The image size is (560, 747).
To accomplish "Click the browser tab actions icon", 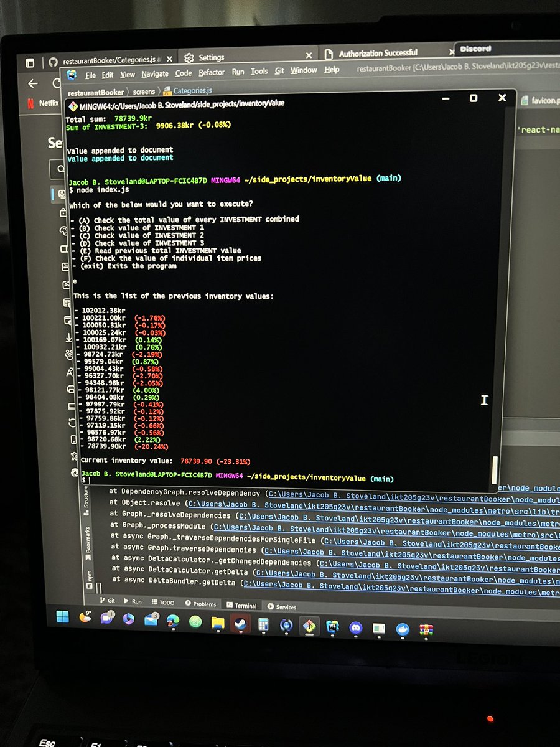I will 30,62.
